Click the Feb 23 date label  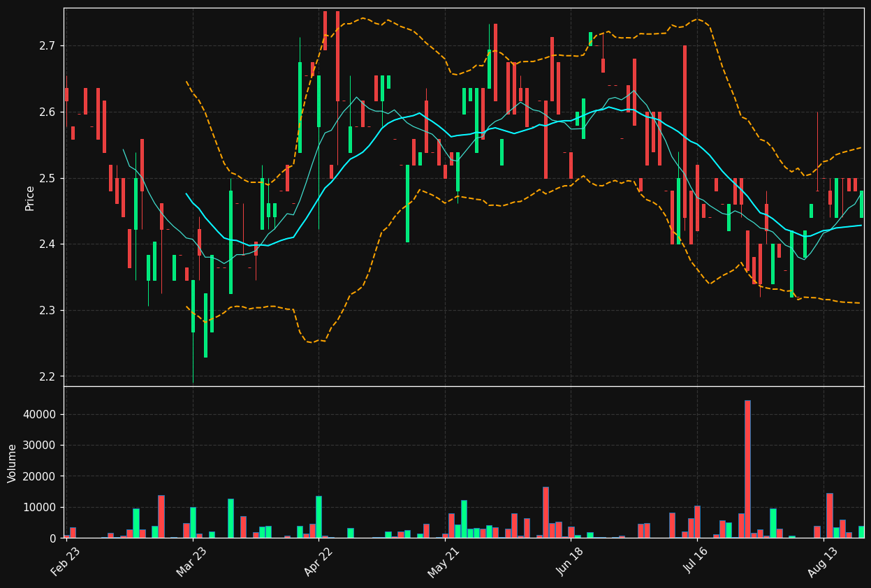(65, 561)
